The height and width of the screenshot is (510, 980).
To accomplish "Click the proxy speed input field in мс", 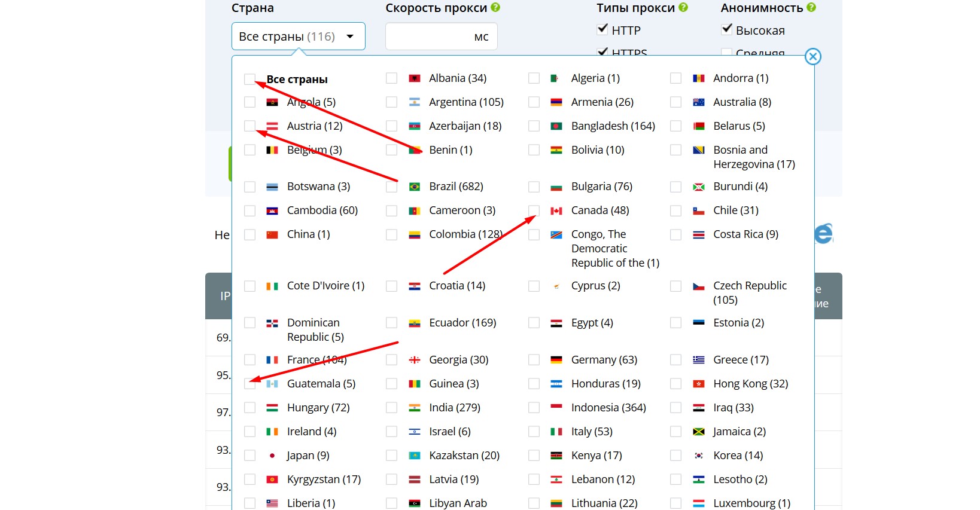I will (441, 36).
